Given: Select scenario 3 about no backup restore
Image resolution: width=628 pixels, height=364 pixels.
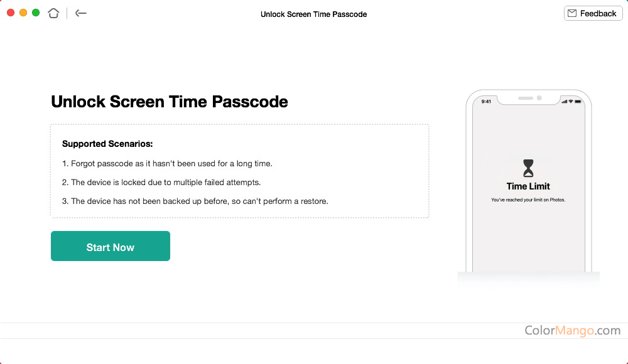Looking at the screenshot, I should point(195,201).
